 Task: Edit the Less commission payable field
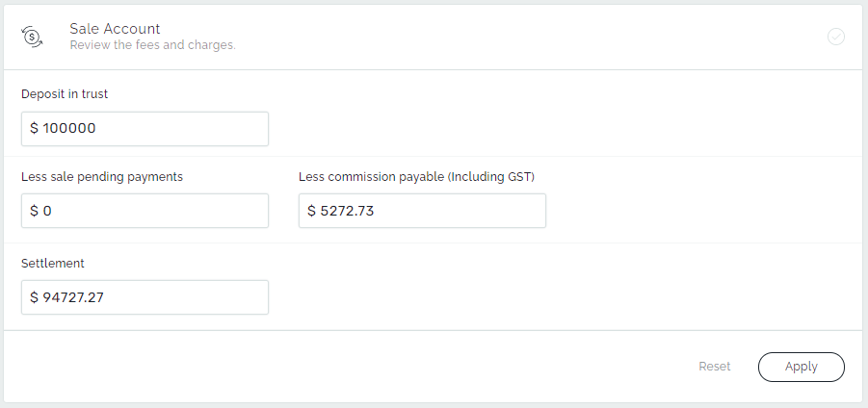pos(422,211)
